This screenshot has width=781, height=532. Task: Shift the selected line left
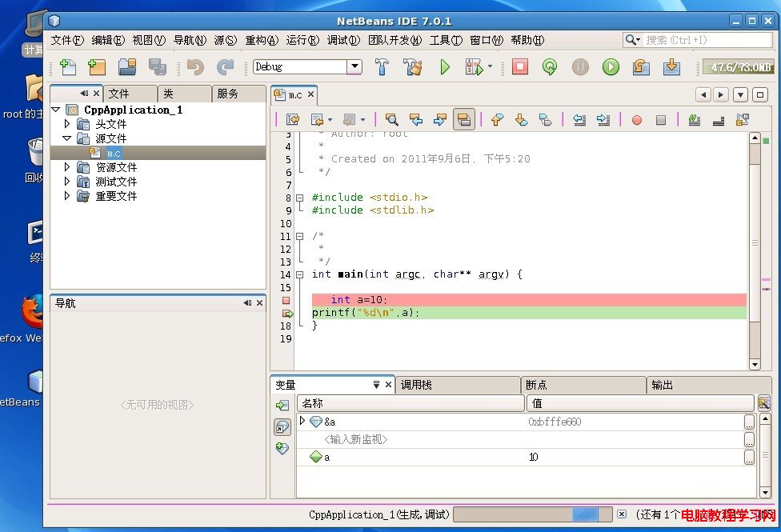pos(579,119)
